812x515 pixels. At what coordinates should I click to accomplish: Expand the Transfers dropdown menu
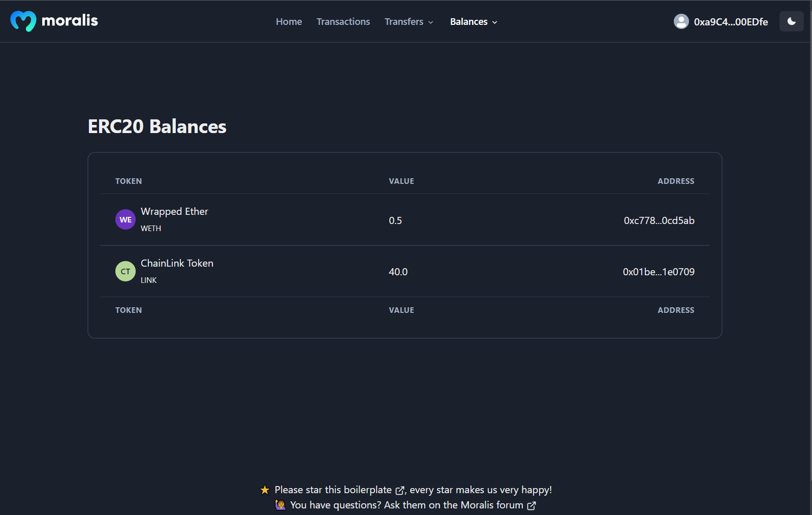[x=409, y=22]
